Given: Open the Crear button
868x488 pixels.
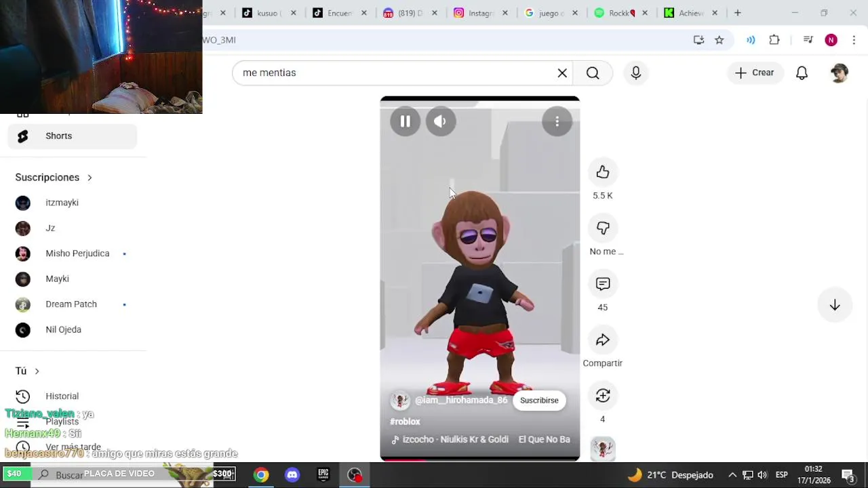Looking at the screenshot, I should coord(755,73).
